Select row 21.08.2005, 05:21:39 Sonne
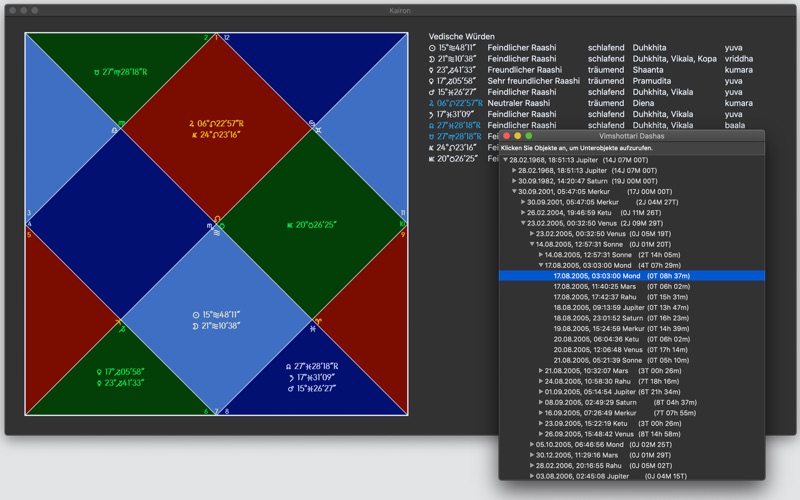The width and height of the screenshot is (800, 500). pyautogui.click(x=632, y=360)
